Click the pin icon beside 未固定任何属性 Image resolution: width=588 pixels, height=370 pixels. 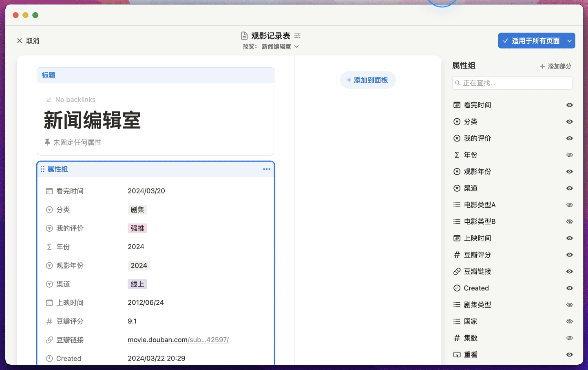coord(47,142)
